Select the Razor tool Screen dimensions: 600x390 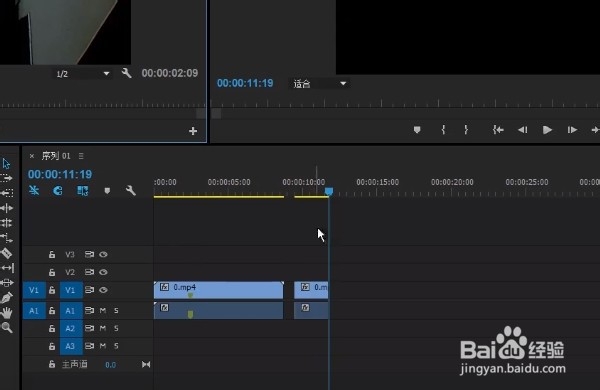click(7, 253)
